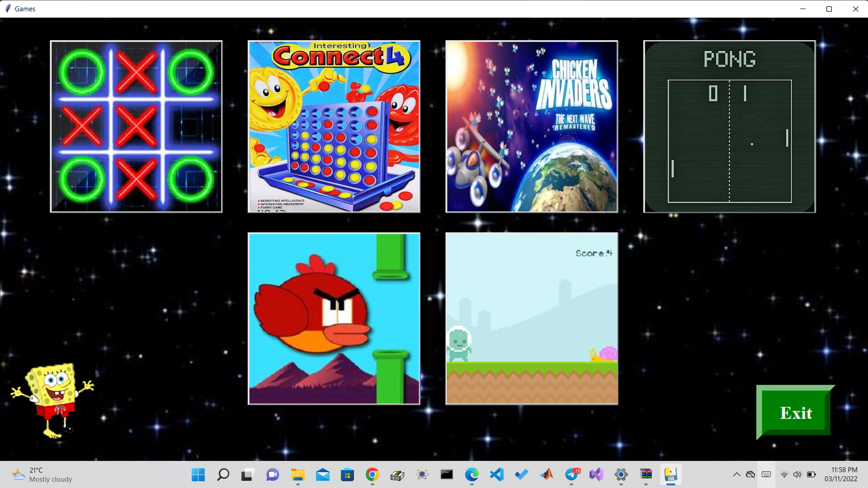Open Wi-Fi network tray icon
This screenshot has height=488, width=868.
pos(784,474)
